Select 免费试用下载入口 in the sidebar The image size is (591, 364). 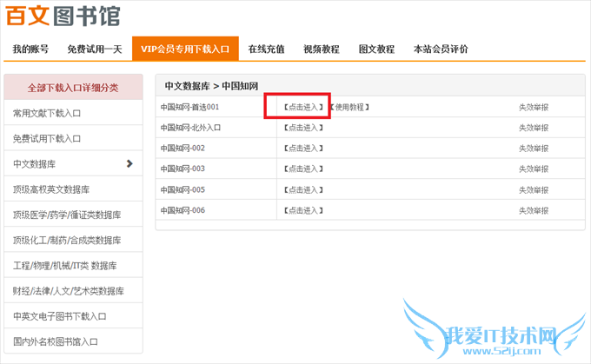73,138
